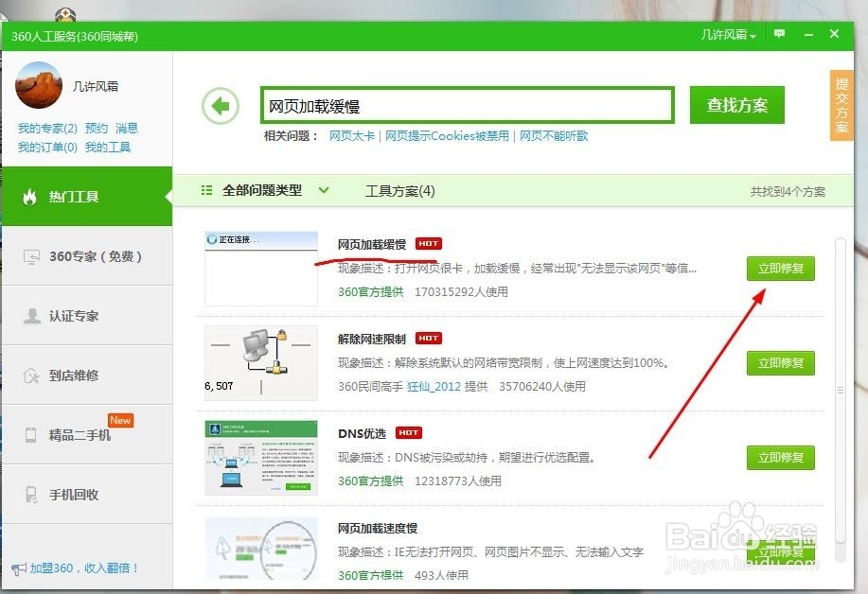Click the results list vertical scrollbar

click(841, 391)
